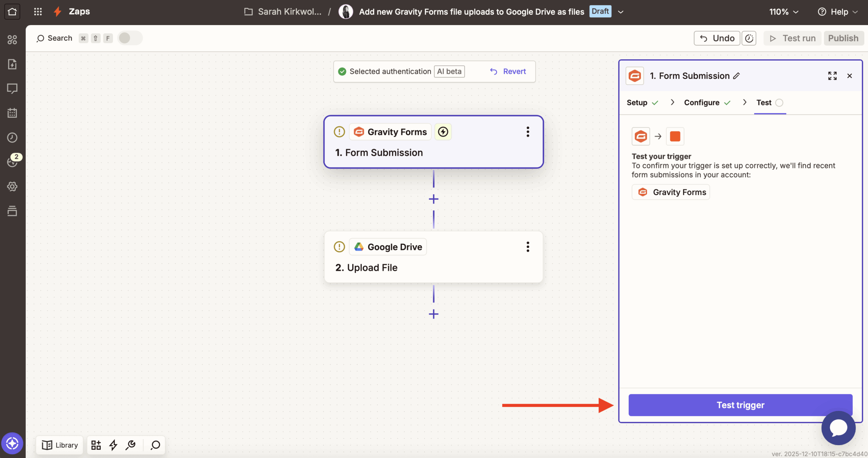Click the add-step icon in the bottom toolbar
The image size is (868, 458).
96,445
